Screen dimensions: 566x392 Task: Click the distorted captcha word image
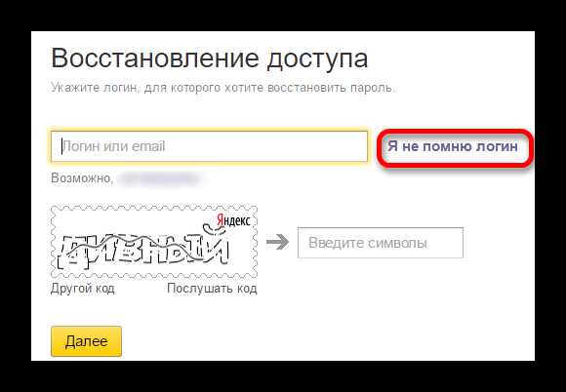pos(143,249)
